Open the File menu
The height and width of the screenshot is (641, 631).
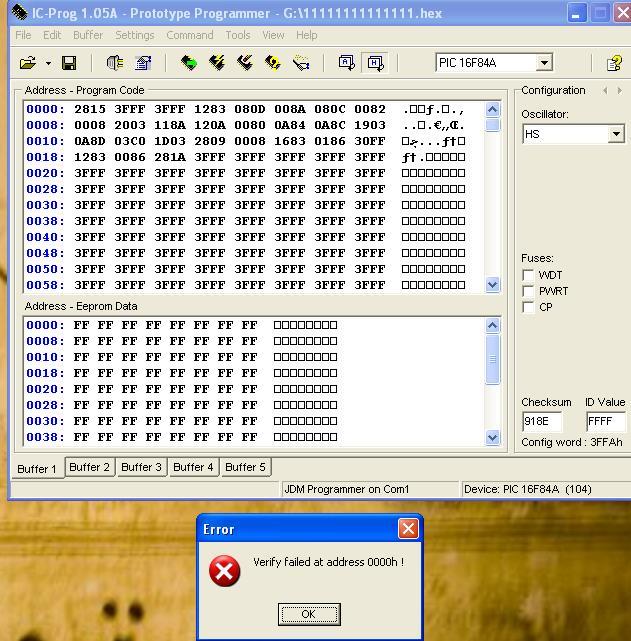(x=23, y=35)
